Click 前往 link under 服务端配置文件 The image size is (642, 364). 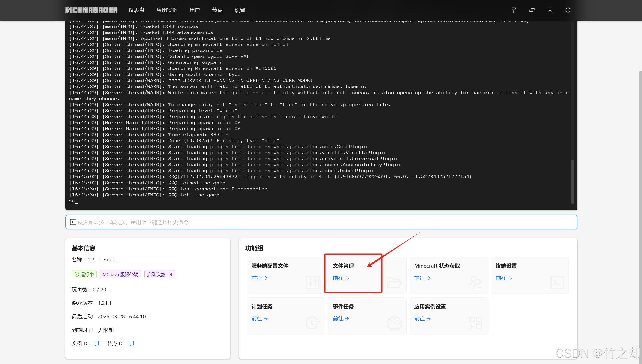pos(259,278)
